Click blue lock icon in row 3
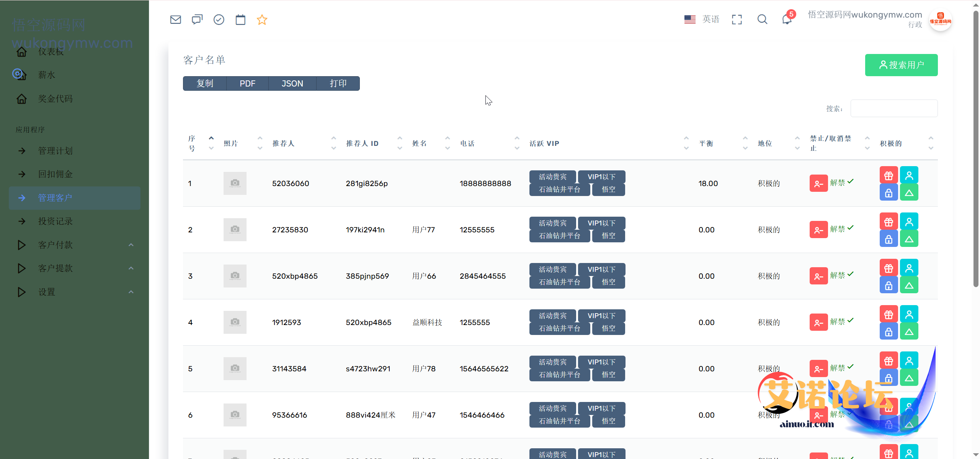980x459 pixels. (x=889, y=285)
